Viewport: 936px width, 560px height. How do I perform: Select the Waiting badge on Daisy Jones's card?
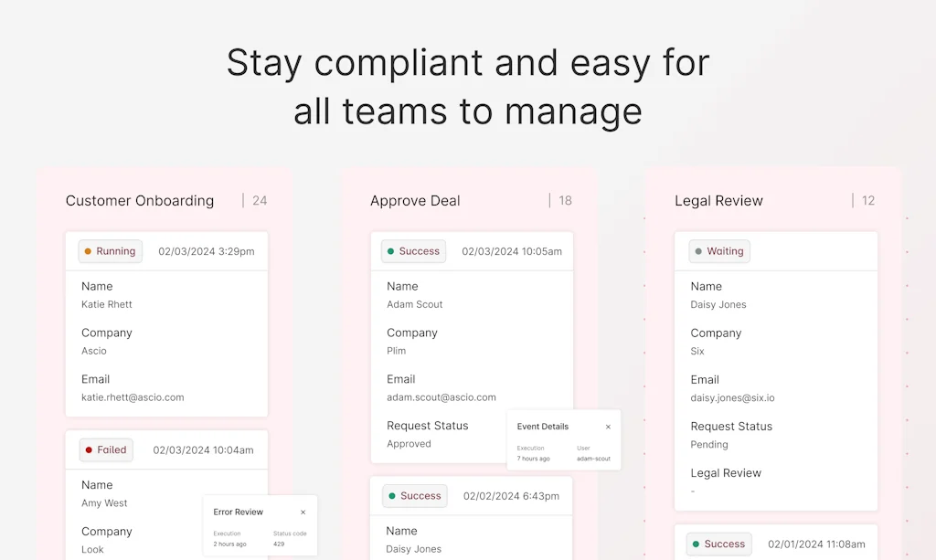[x=718, y=250]
